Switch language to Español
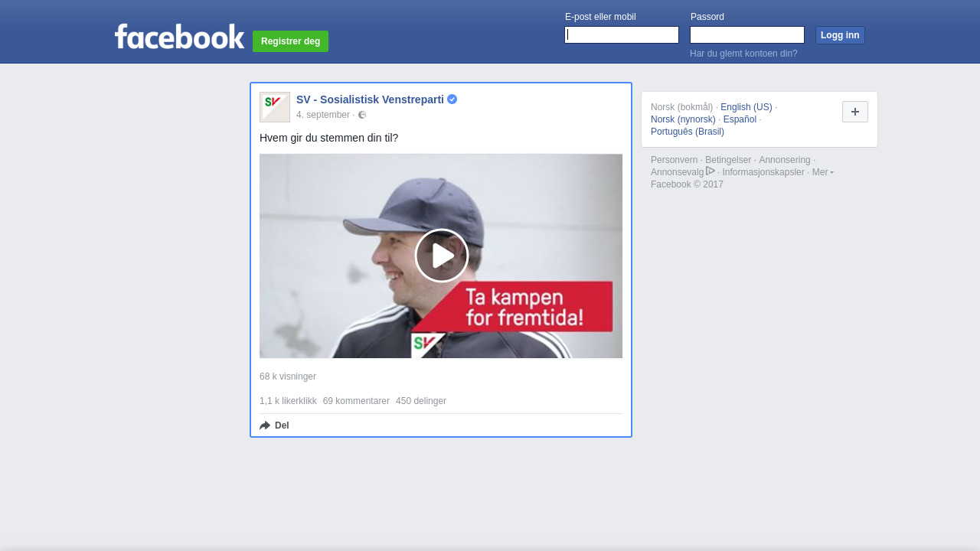 (740, 119)
